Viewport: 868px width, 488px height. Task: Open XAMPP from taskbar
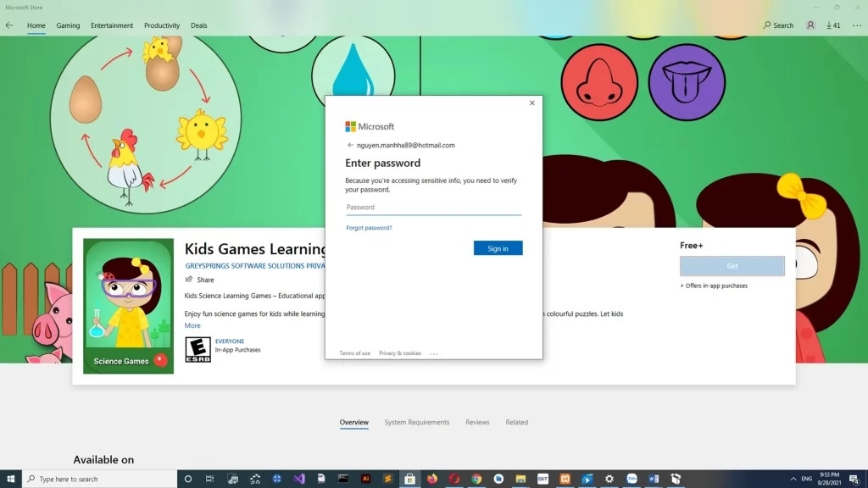click(x=565, y=479)
